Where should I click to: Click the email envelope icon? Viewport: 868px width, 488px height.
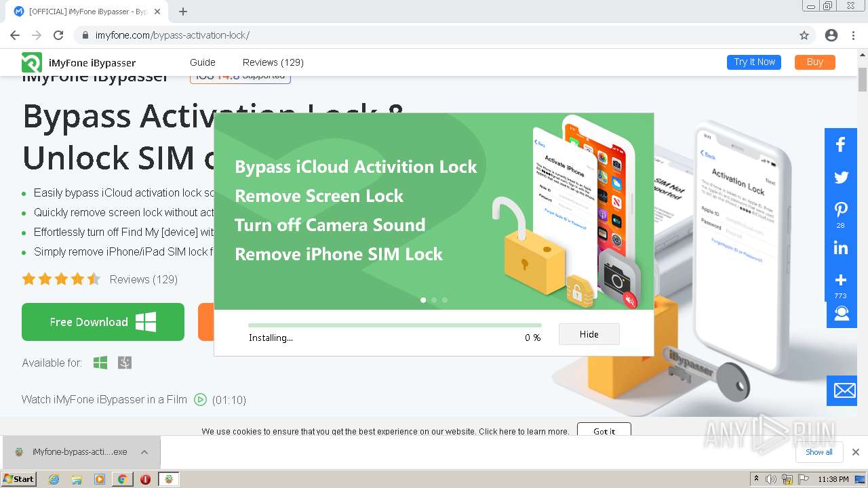point(844,390)
